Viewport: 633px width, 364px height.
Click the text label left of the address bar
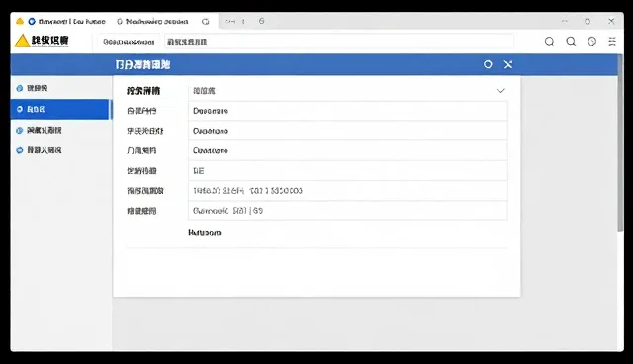(x=129, y=42)
